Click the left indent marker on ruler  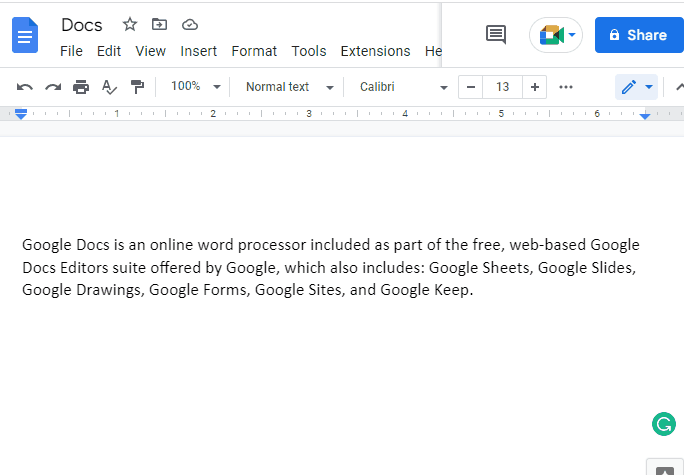(21, 114)
